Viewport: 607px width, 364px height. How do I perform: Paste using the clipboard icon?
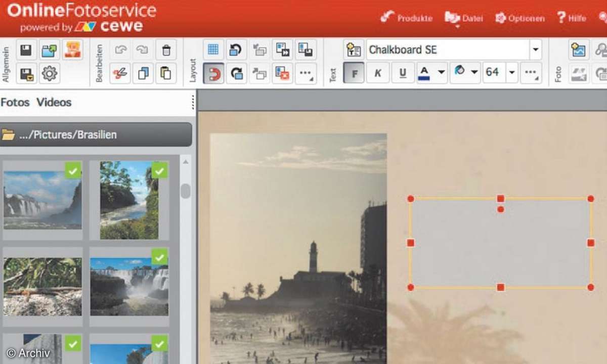point(166,73)
